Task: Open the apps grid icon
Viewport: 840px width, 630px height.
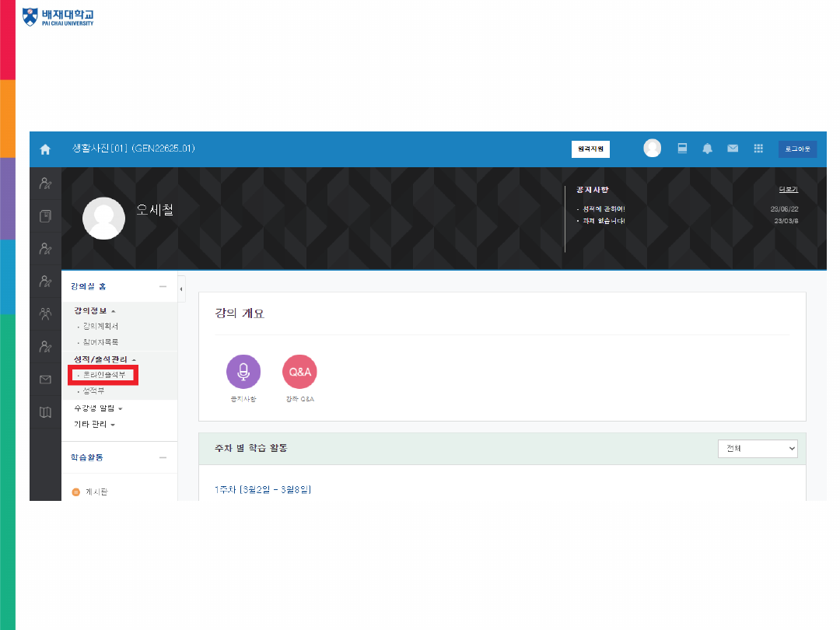Action: pyautogui.click(x=758, y=149)
